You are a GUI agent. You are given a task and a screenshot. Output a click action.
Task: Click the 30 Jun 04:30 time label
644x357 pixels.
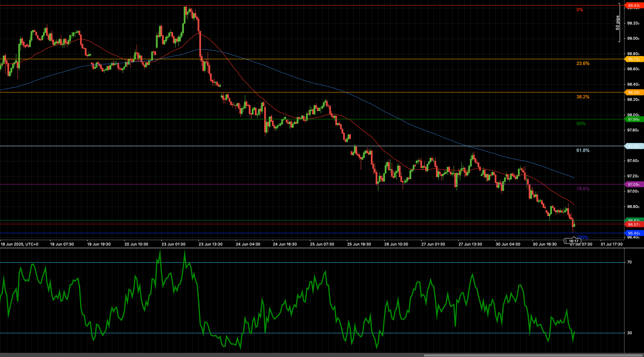tap(508, 244)
